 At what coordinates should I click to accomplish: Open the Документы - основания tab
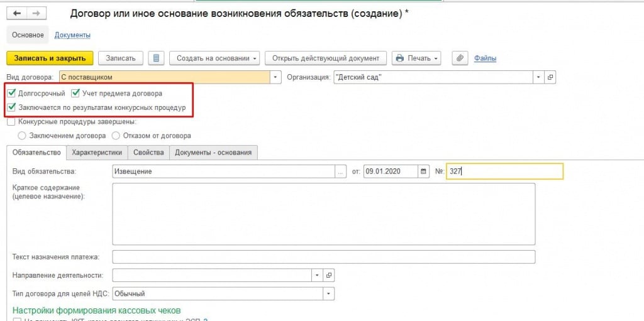(213, 153)
